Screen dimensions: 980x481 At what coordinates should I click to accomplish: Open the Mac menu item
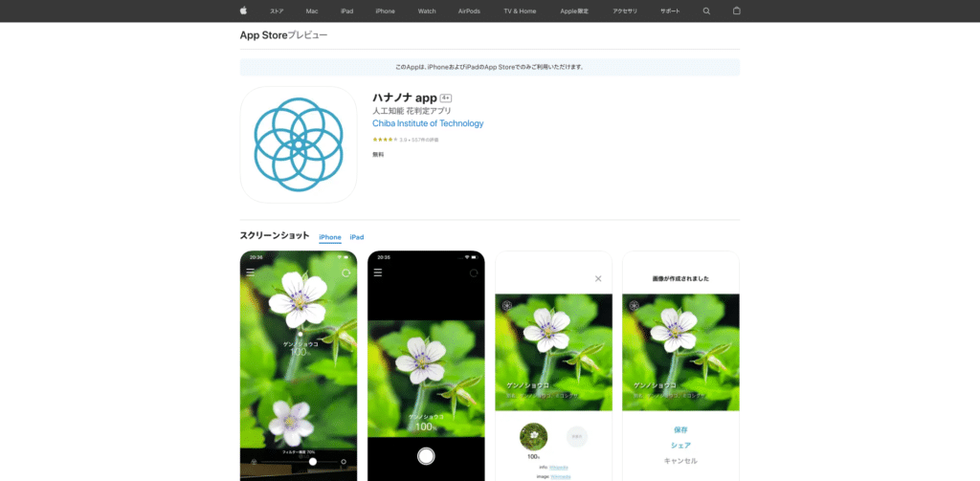[x=312, y=11]
